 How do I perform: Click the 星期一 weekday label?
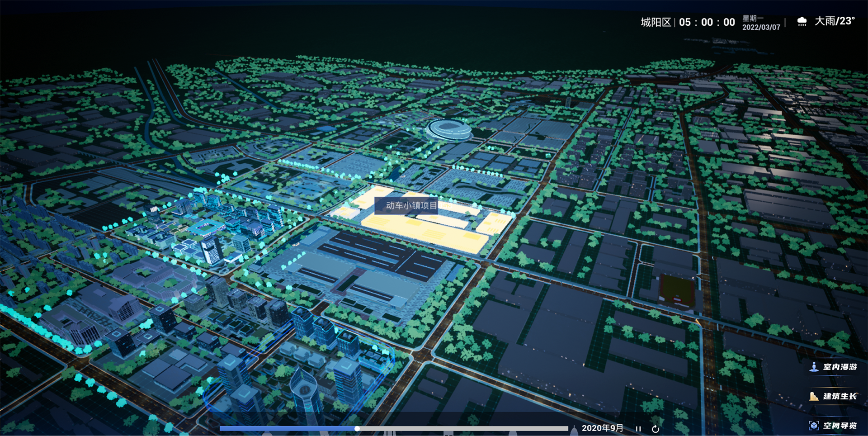coord(753,18)
